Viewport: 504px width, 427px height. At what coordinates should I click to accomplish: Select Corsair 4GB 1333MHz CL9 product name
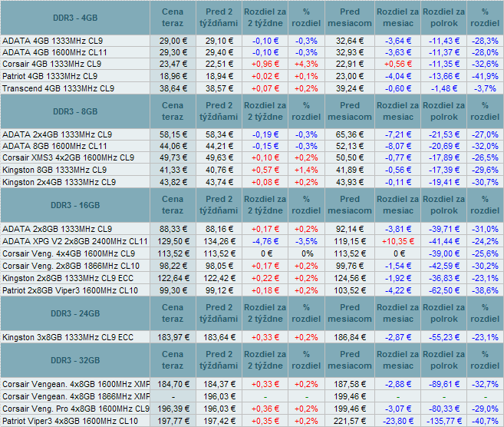51,64
